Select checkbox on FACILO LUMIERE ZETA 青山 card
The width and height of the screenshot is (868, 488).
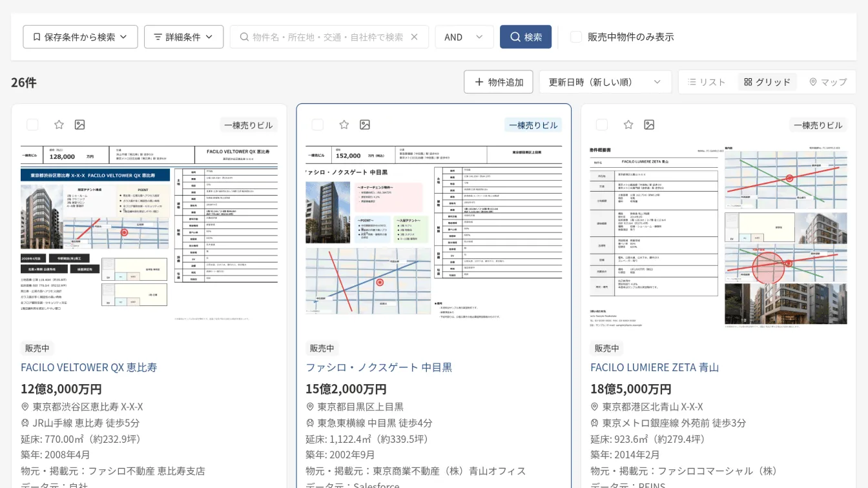(602, 125)
